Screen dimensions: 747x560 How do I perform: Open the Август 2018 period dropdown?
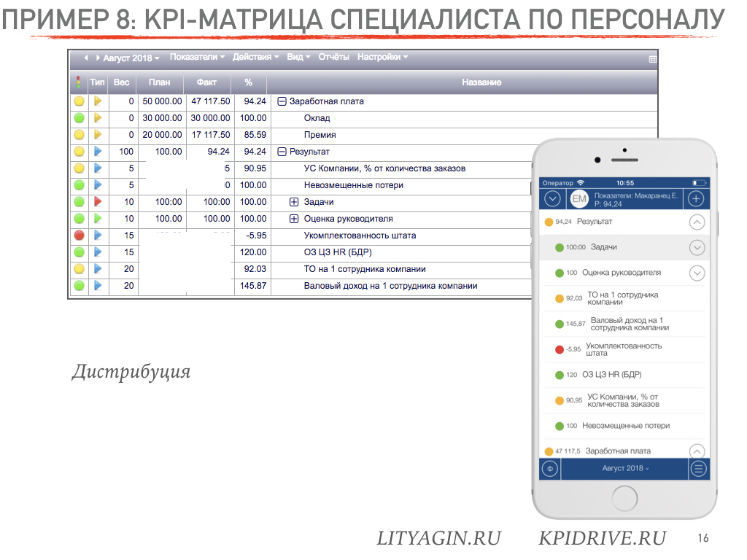[131, 58]
